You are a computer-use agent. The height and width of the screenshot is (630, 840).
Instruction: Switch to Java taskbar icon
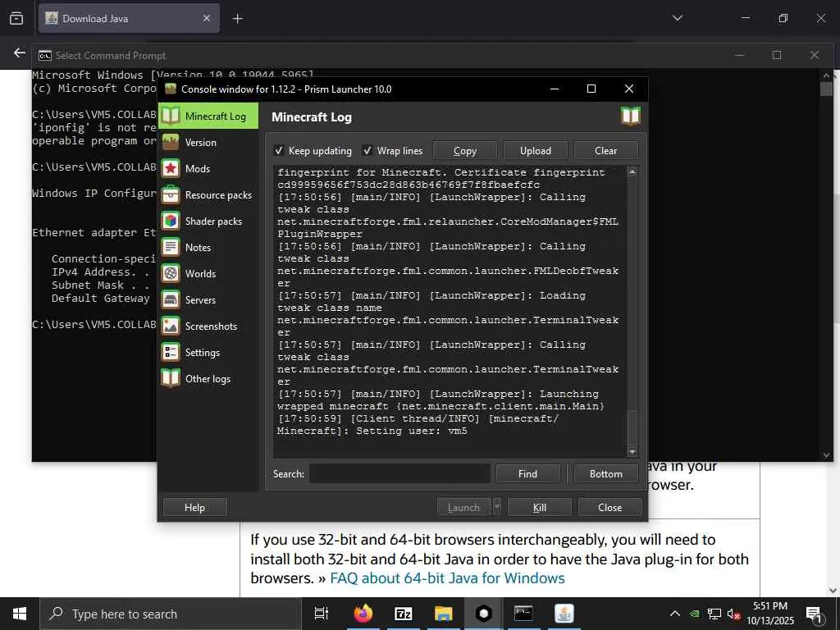point(564,614)
